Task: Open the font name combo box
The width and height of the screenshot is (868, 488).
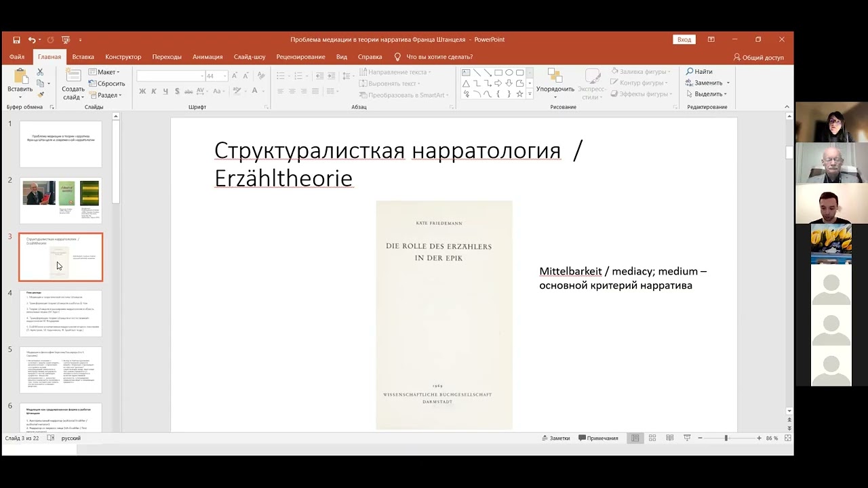Action: pyautogui.click(x=170, y=76)
